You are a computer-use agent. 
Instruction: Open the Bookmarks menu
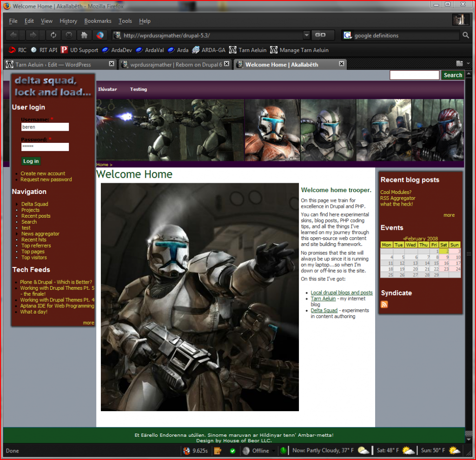click(x=98, y=21)
